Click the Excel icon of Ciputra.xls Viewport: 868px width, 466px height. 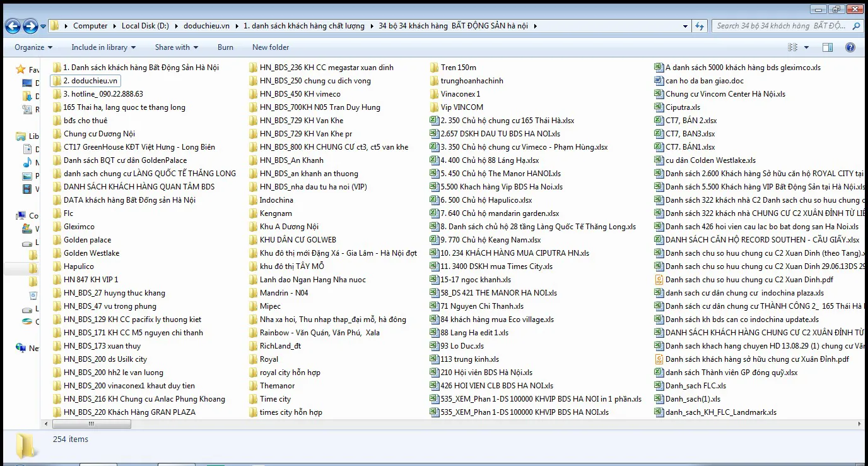659,107
